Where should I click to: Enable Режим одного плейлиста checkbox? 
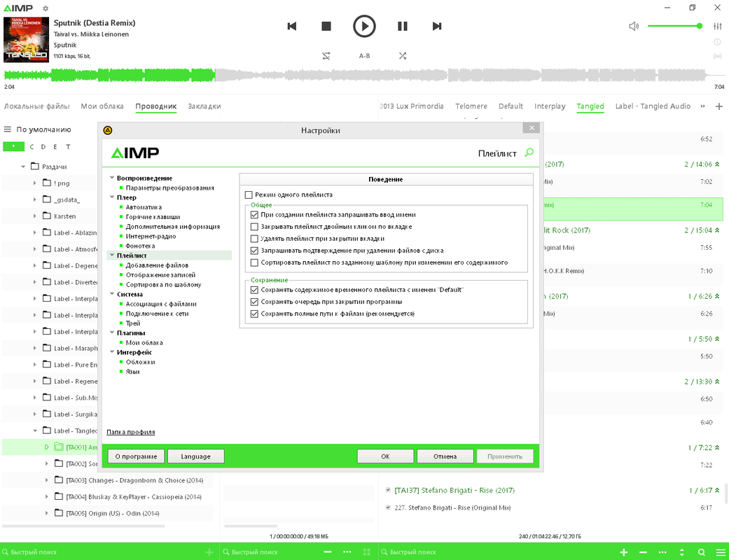(249, 195)
